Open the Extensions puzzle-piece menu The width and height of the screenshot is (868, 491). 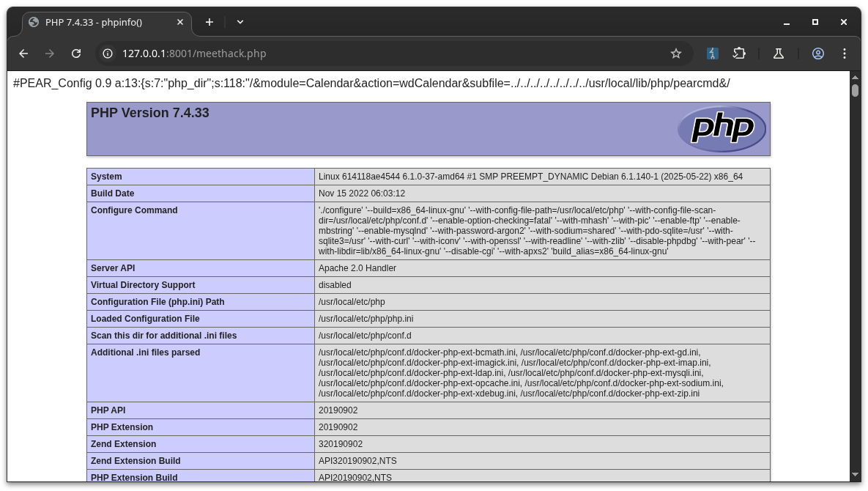point(739,53)
